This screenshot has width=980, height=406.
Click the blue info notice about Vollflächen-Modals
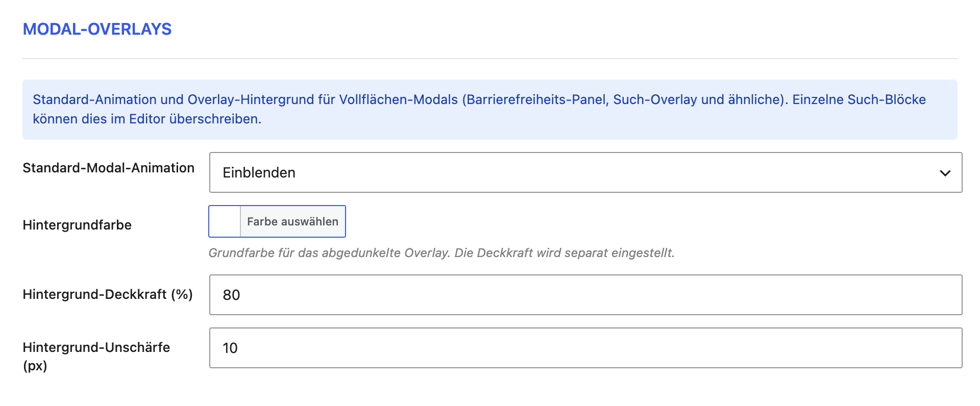point(489,109)
